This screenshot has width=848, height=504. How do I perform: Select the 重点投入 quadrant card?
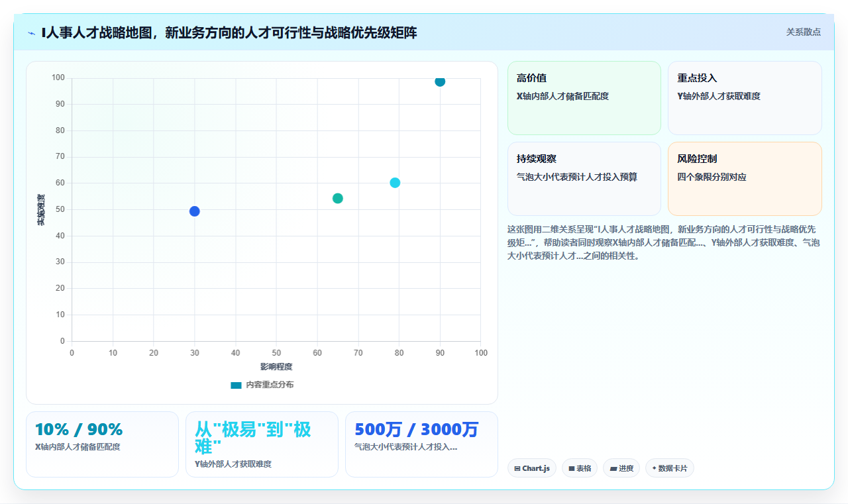[745, 98]
